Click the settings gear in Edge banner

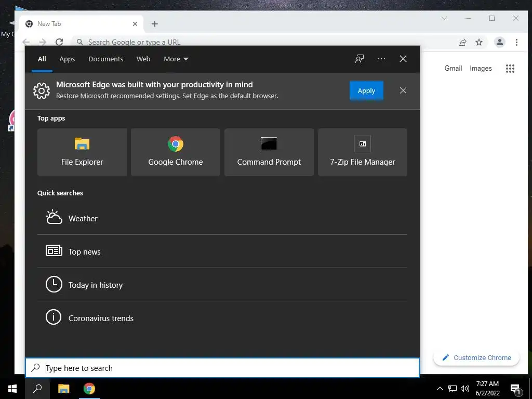(x=42, y=90)
